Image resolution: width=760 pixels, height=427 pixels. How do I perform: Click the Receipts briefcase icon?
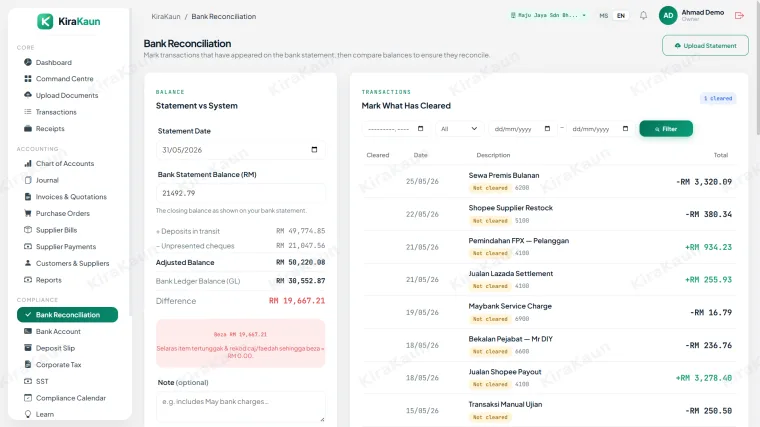28,128
